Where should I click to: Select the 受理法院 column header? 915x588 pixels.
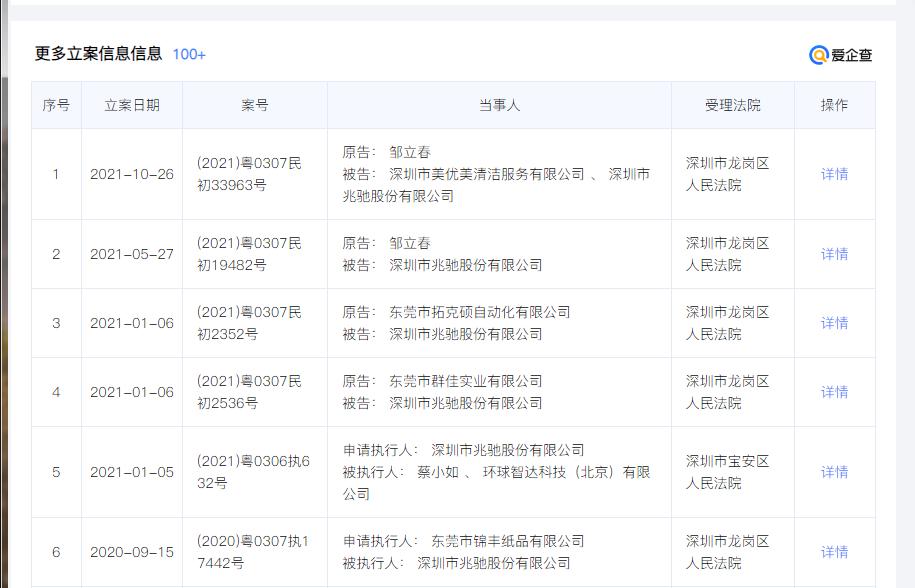[x=734, y=104]
